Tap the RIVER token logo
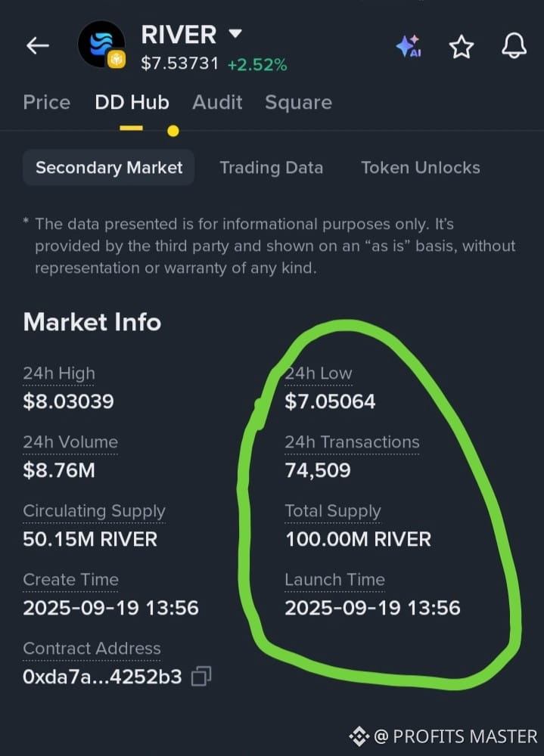 pos(101,45)
